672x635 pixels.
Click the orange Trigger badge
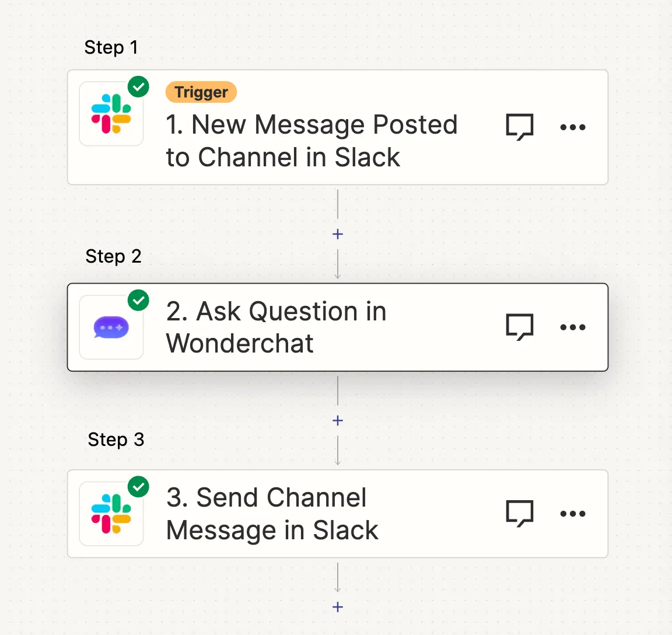click(x=201, y=92)
